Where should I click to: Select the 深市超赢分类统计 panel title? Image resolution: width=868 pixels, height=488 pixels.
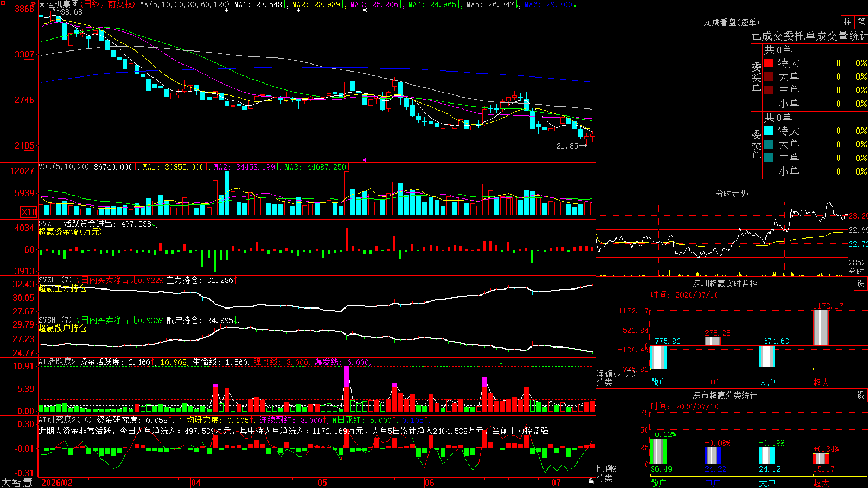point(725,395)
